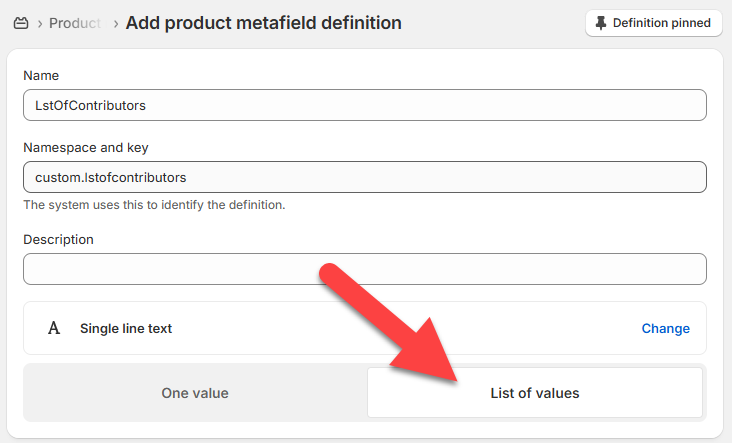Click the Description label
This screenshot has height=443, width=732.
click(x=58, y=239)
